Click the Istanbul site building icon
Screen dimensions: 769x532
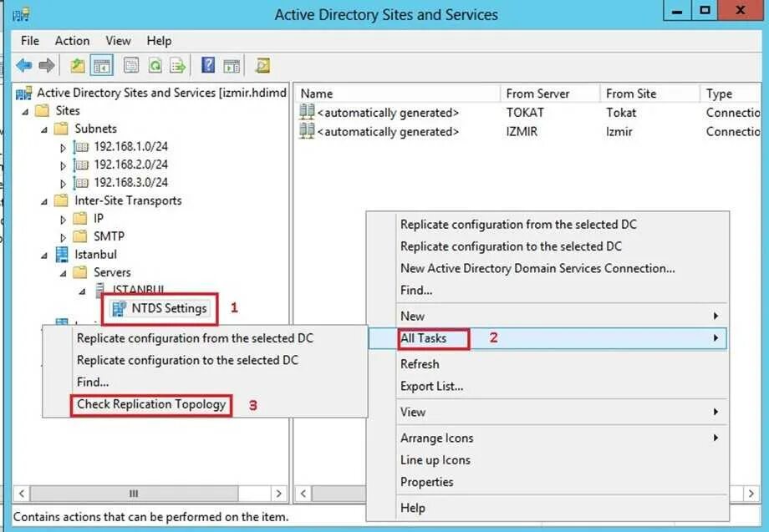click(x=62, y=255)
